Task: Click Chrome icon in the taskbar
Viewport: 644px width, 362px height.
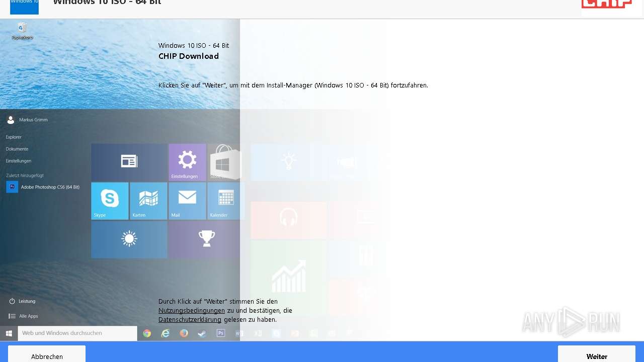Action: tap(147, 333)
